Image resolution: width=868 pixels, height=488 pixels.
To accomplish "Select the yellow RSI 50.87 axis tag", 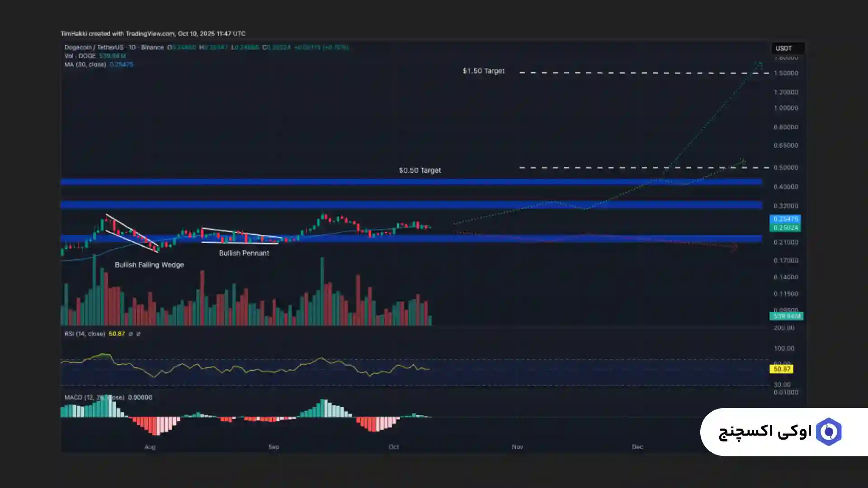I will click(x=781, y=369).
